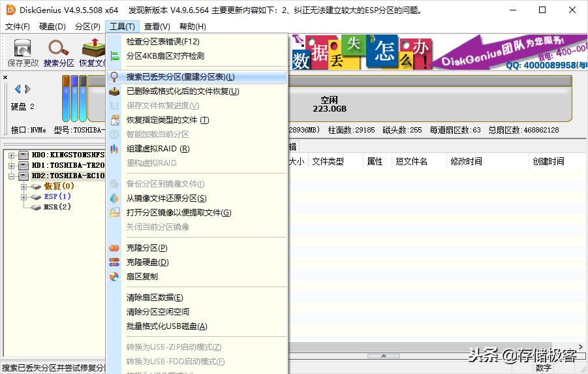Sort by 创建时间 column header
Viewport: 588px width, 374px height.
(x=558, y=161)
